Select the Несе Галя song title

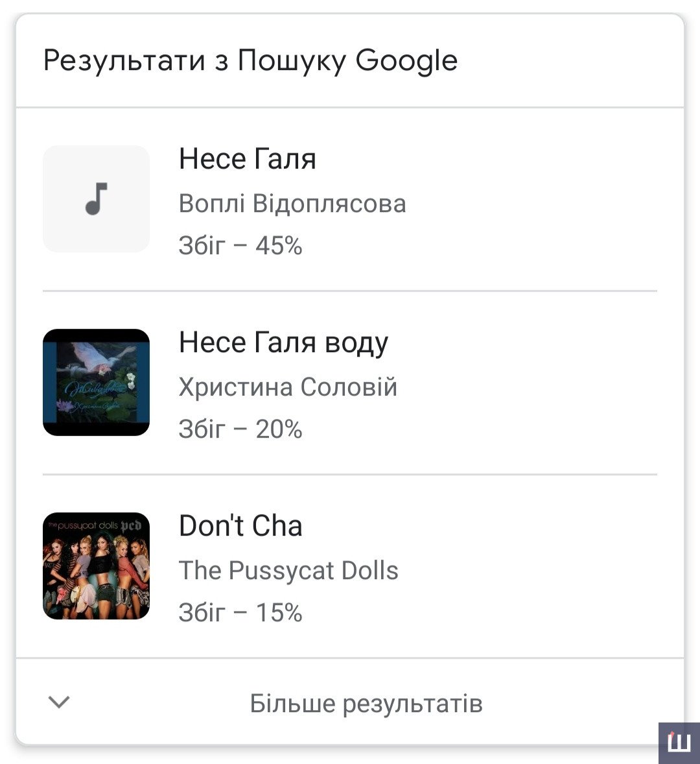click(x=248, y=159)
